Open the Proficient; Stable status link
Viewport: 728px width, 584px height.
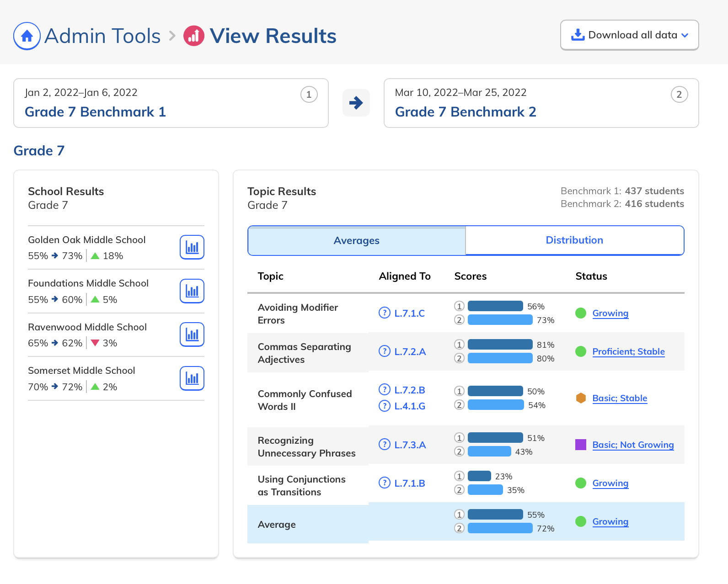click(628, 351)
